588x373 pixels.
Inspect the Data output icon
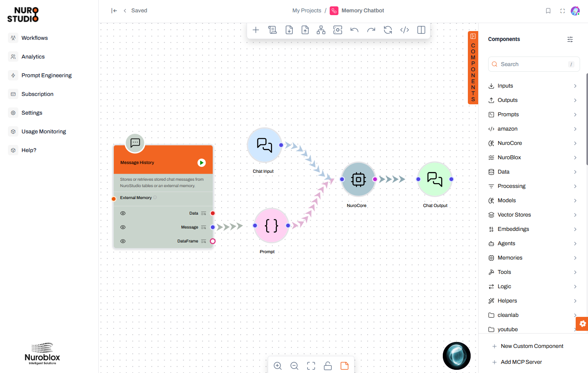pyautogui.click(x=204, y=213)
